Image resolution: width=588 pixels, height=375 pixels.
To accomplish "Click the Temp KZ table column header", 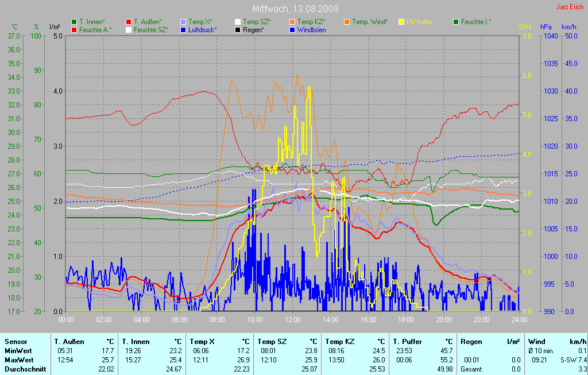I will (340, 342).
